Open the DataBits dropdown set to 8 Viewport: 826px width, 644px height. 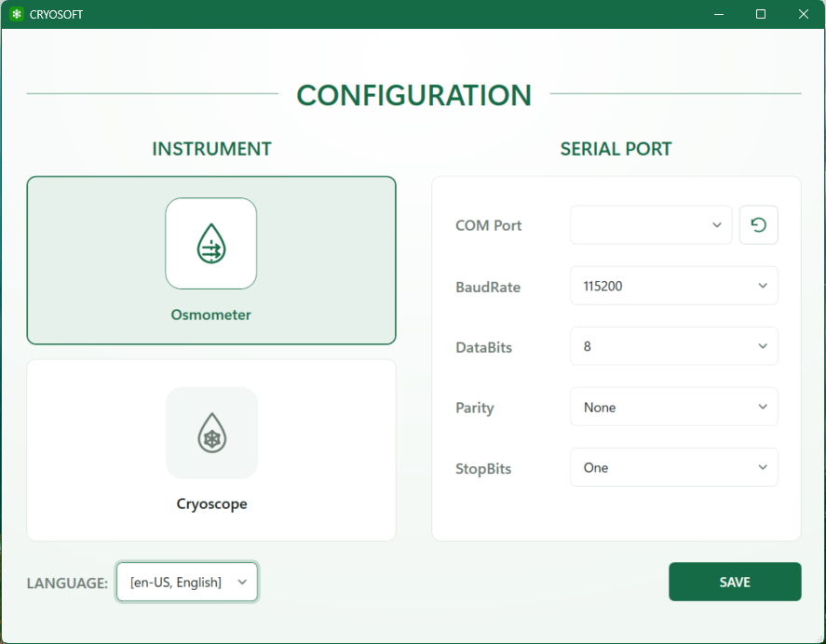click(x=674, y=346)
